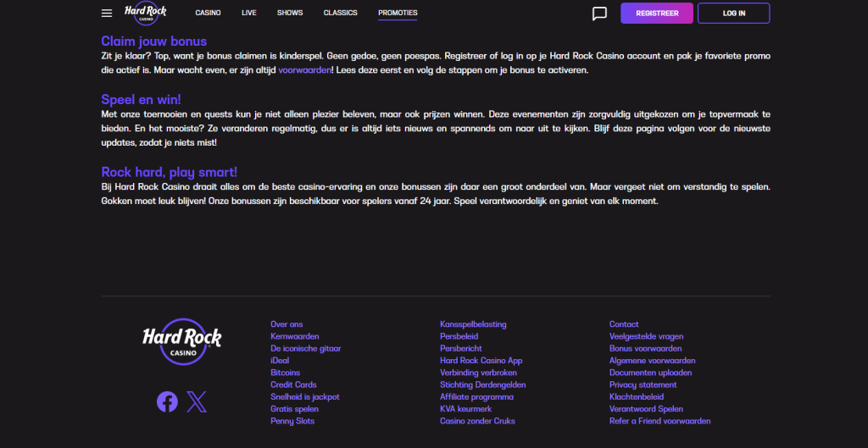Viewport: 868px width, 448px height.
Task: Click the Hard Rock Casino header logo
Action: (x=145, y=13)
